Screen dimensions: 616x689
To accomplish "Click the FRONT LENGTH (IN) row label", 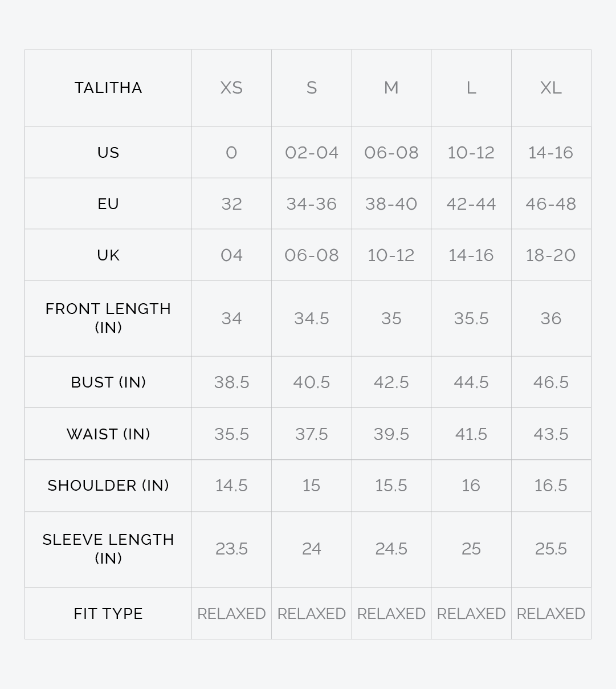I will [108, 318].
